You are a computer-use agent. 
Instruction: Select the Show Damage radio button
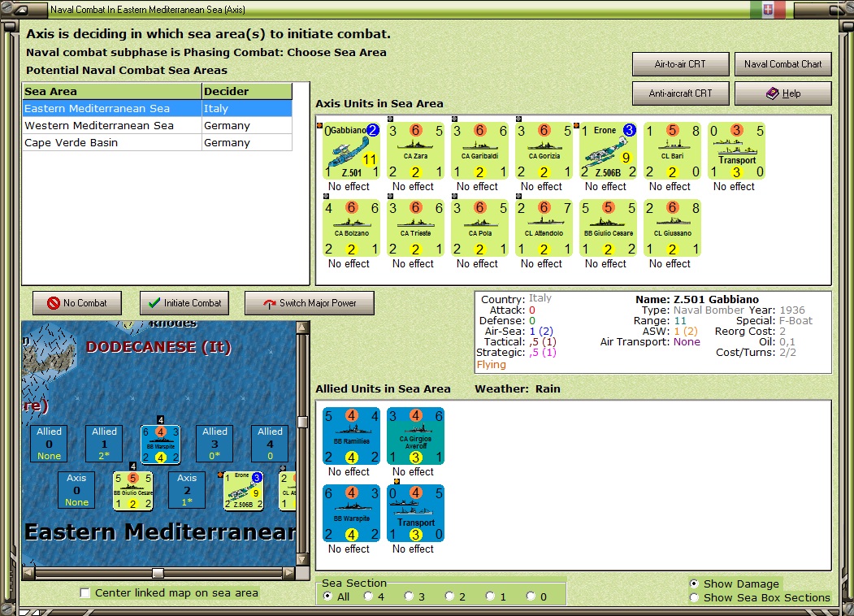tap(694, 583)
